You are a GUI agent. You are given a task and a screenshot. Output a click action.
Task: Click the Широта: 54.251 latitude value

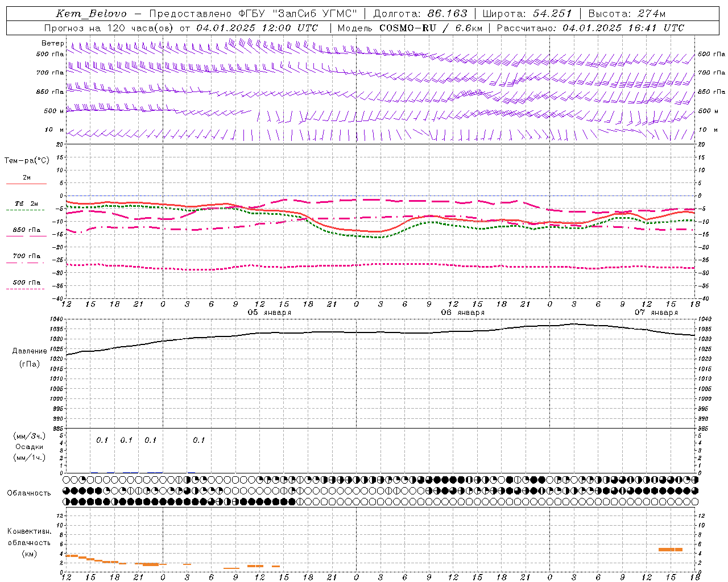(527, 14)
